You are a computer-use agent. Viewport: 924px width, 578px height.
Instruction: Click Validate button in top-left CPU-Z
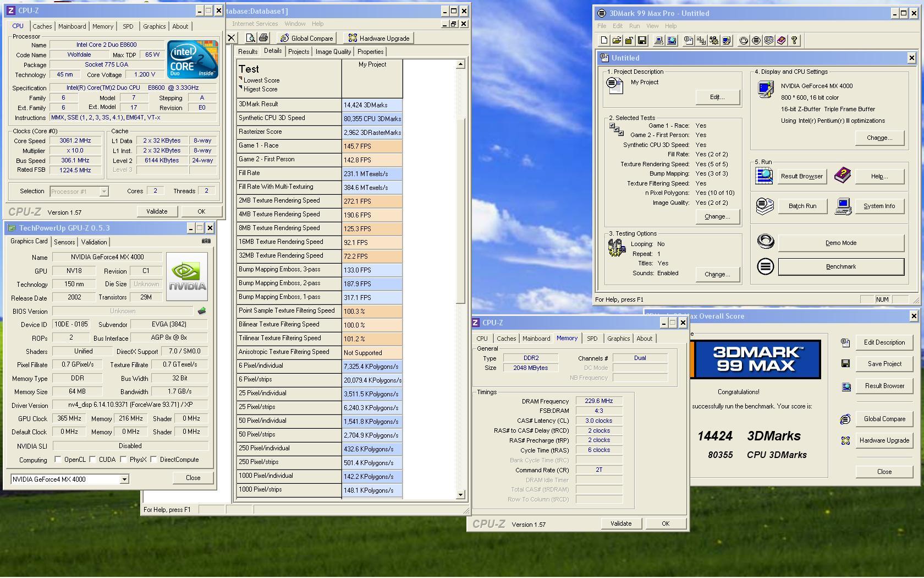pyautogui.click(x=157, y=211)
